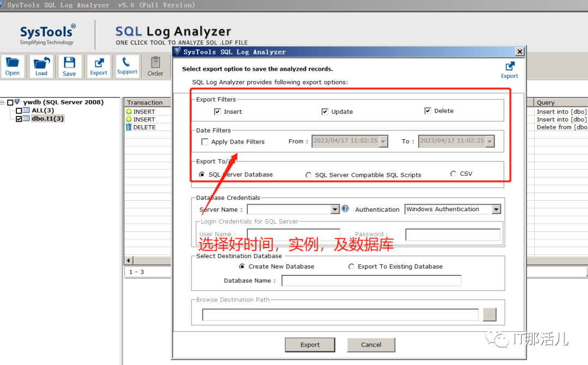Click the dbo.t1(3) tree item label

(x=47, y=119)
